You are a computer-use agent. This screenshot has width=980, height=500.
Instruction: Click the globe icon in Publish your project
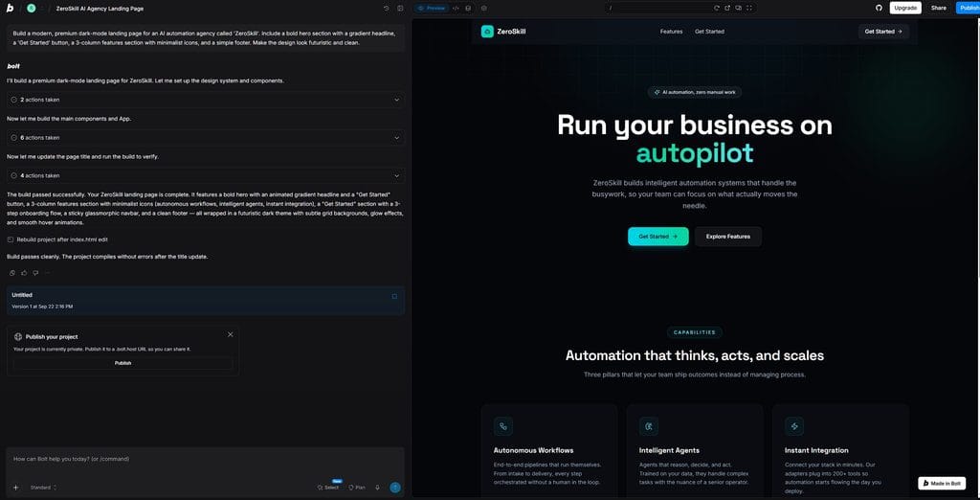(x=18, y=336)
